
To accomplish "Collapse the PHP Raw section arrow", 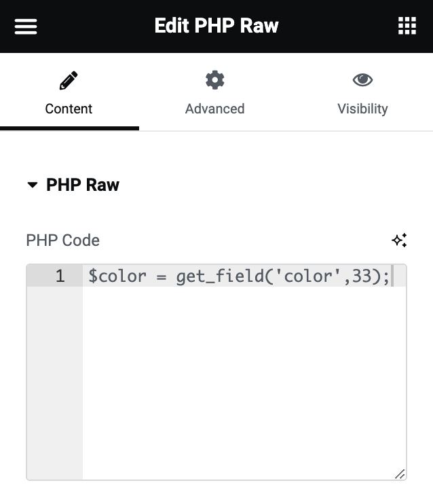I will coord(32,185).
